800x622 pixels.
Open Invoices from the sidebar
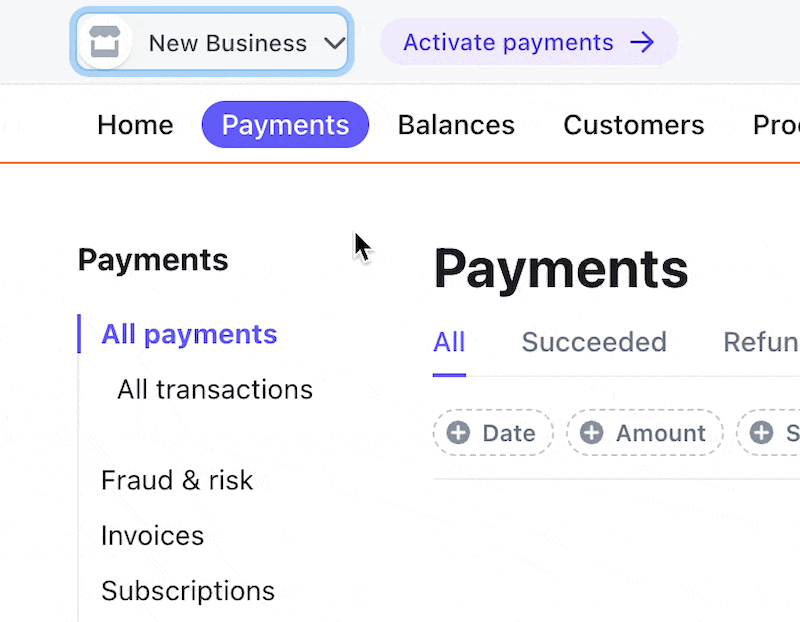coord(152,535)
